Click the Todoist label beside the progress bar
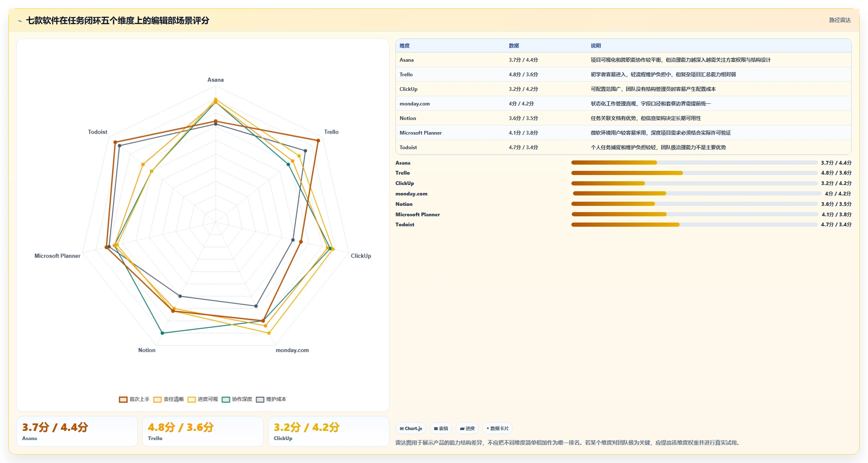 [x=405, y=225]
